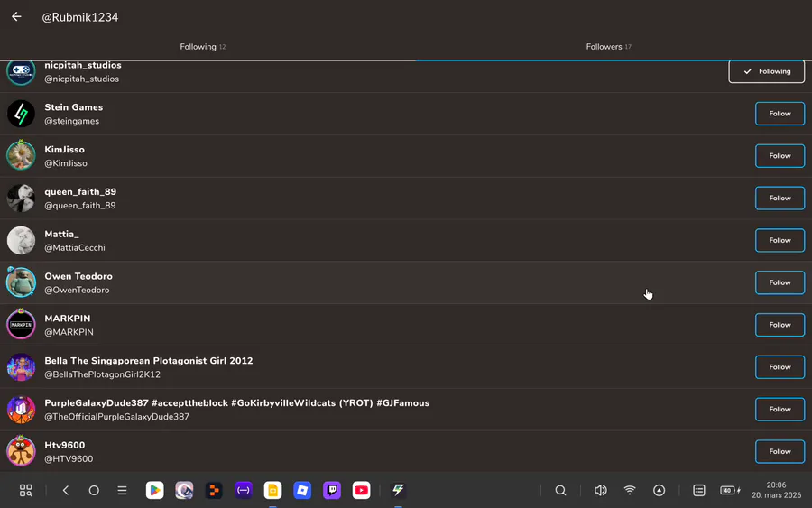The height and width of the screenshot is (508, 812).
Task: Launch Google Slides from taskbar
Action: coord(272,490)
